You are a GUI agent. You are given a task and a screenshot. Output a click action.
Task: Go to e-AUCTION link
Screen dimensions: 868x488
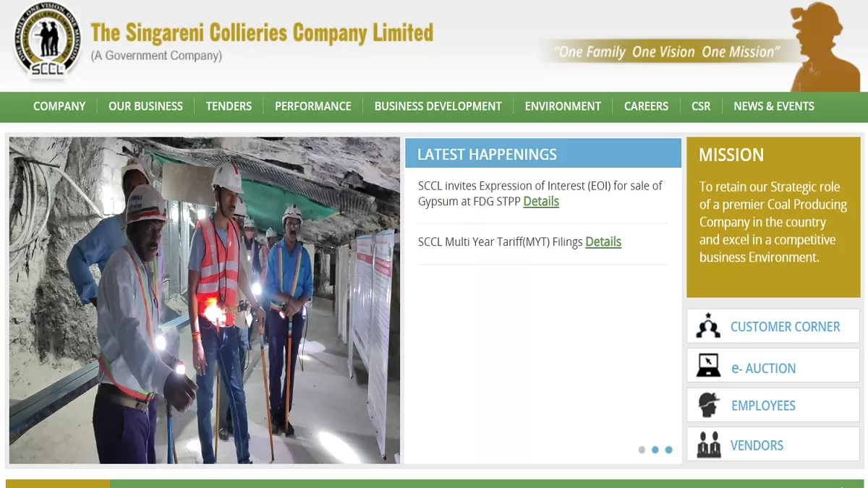[763, 368]
